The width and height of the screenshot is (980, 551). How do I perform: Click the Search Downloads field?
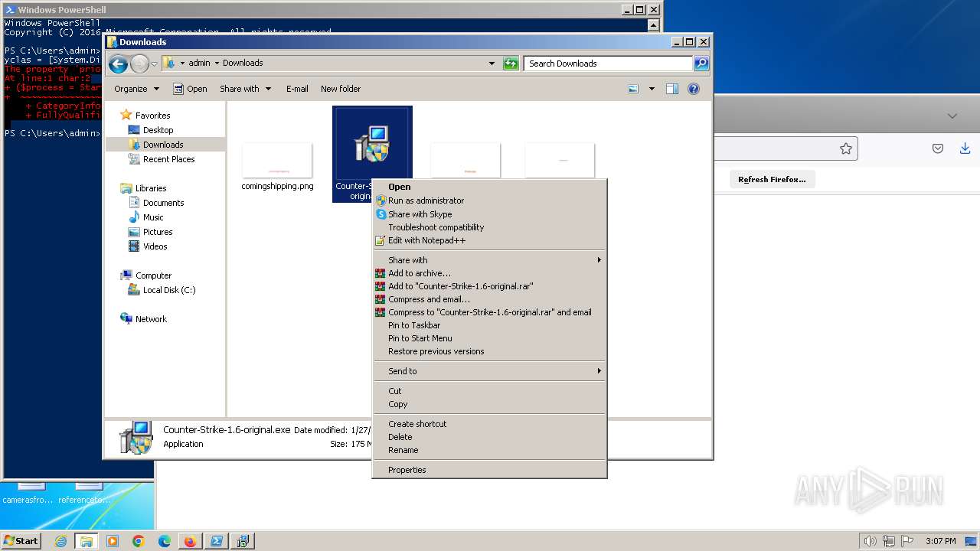609,64
